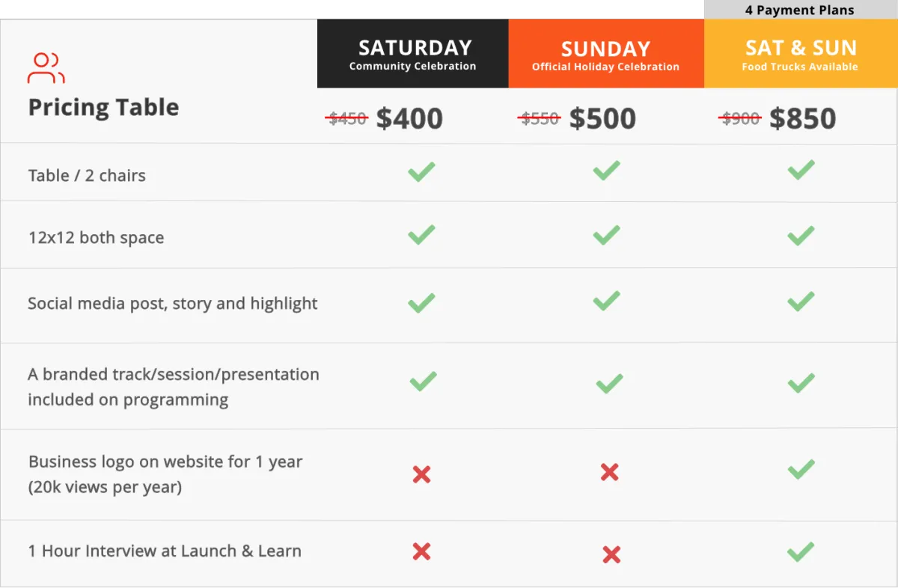Click Saturday red X for 1 Hour Interview

421,551
